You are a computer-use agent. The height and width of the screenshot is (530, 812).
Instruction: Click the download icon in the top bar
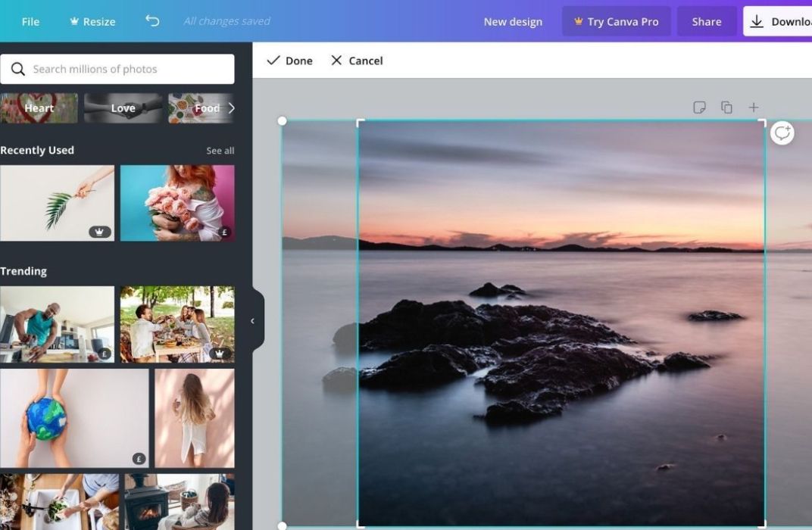pos(757,21)
